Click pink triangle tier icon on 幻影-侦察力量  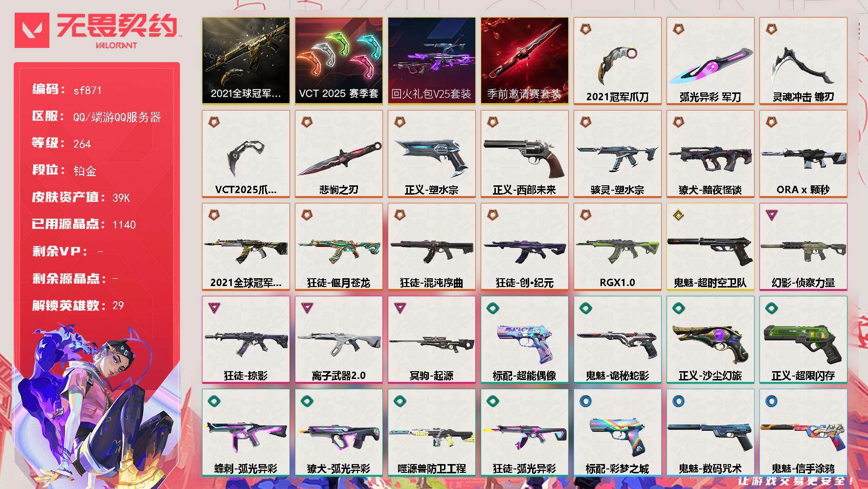[x=771, y=215]
